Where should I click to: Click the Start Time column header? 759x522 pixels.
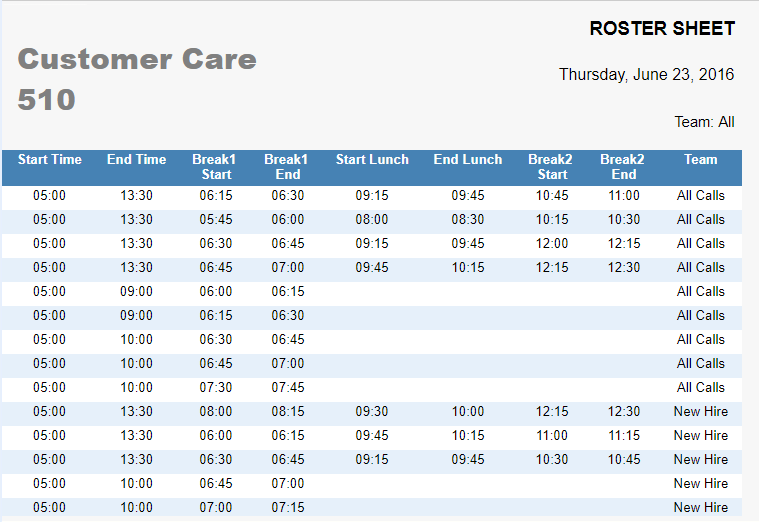point(50,160)
